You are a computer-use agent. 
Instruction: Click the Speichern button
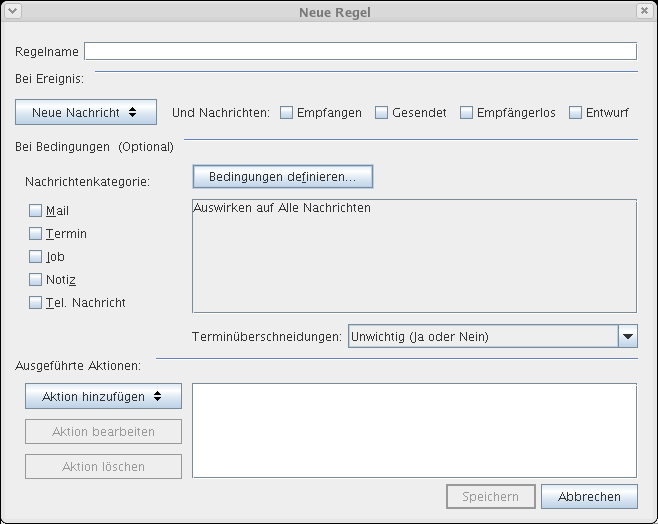tap(491, 496)
